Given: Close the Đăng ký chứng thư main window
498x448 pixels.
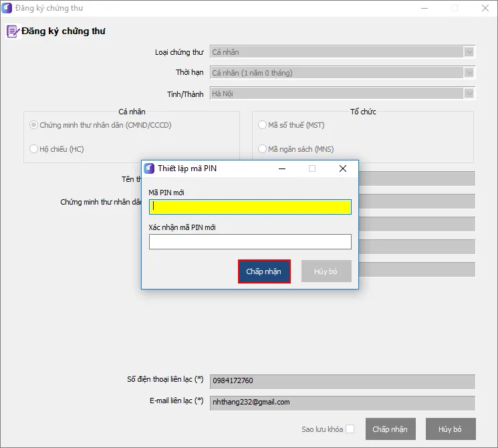Looking at the screenshot, I should click(x=485, y=8).
